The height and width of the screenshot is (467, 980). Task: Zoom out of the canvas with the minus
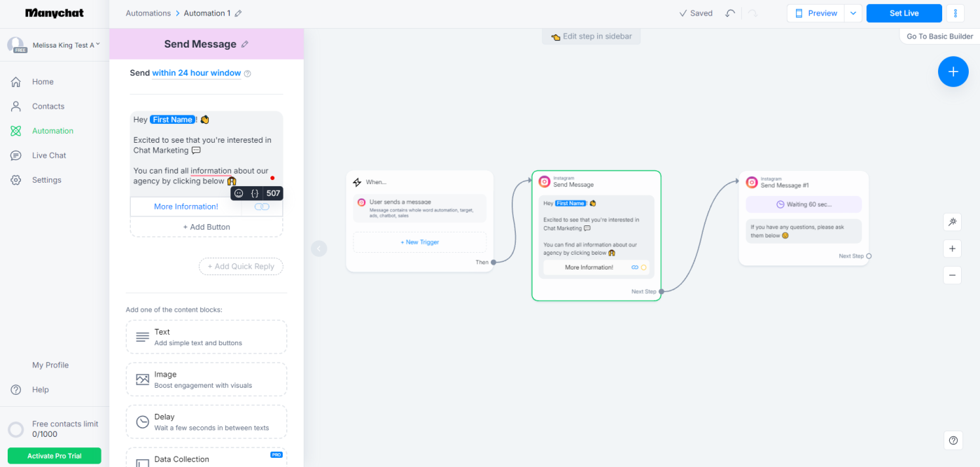pos(952,275)
